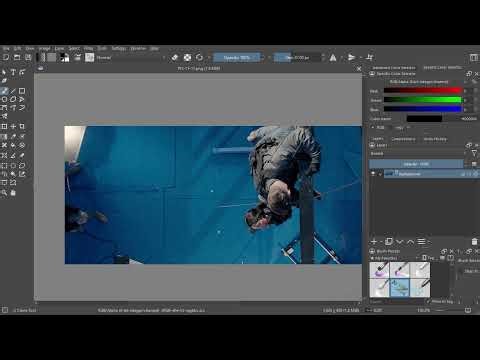The height and width of the screenshot is (360, 480).
Task: Open the brush preset chooser icon
Action: 89,57
